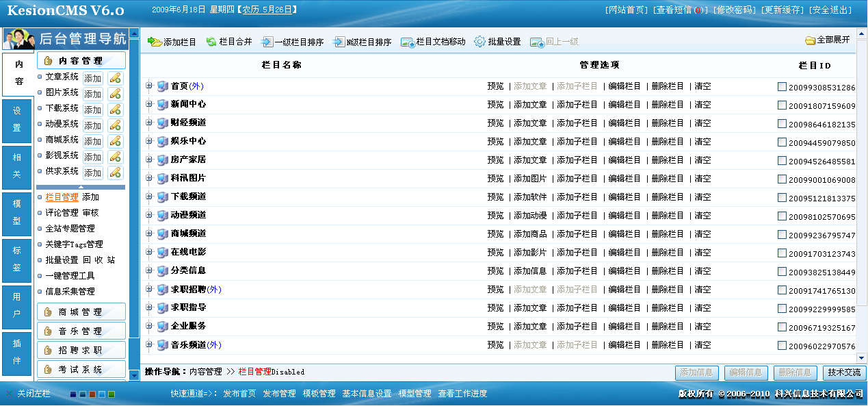Tick the checkbox beside 音乐频道

point(781,344)
